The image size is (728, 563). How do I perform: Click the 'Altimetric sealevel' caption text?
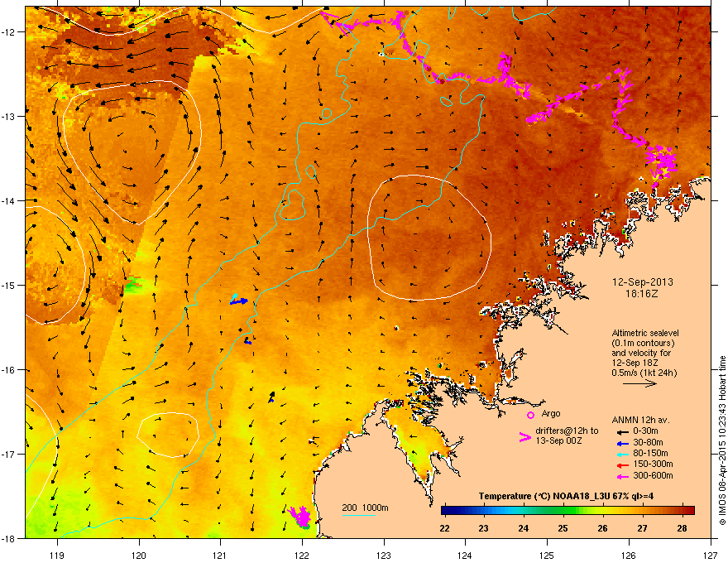coord(645,333)
